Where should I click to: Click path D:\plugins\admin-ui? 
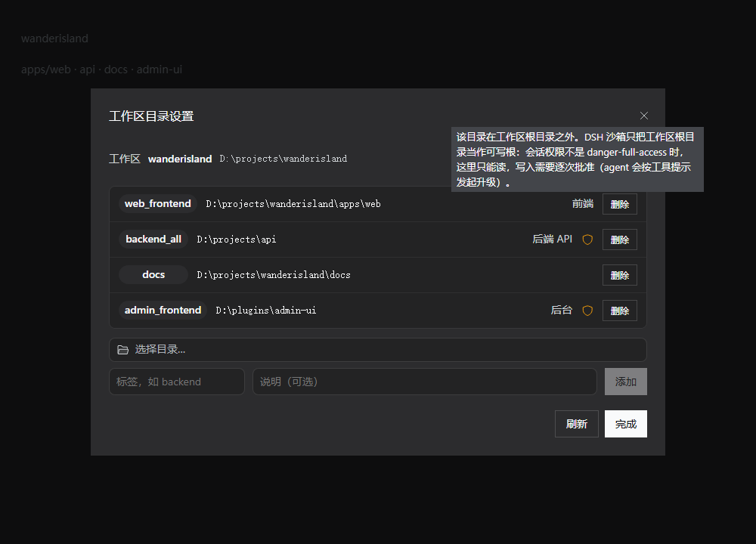coord(265,311)
